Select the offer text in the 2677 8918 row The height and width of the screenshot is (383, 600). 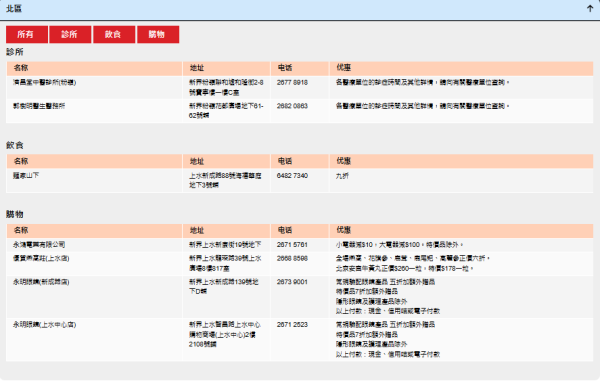tap(423, 83)
